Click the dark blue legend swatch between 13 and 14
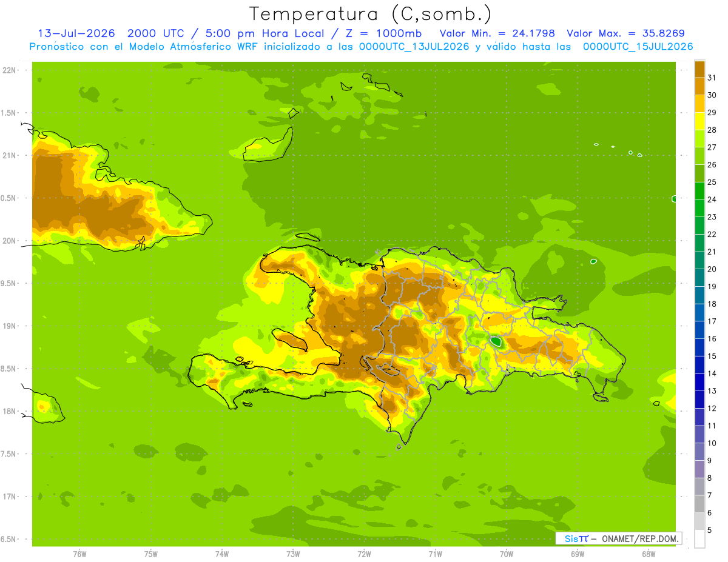728x562 pixels. 699,382
